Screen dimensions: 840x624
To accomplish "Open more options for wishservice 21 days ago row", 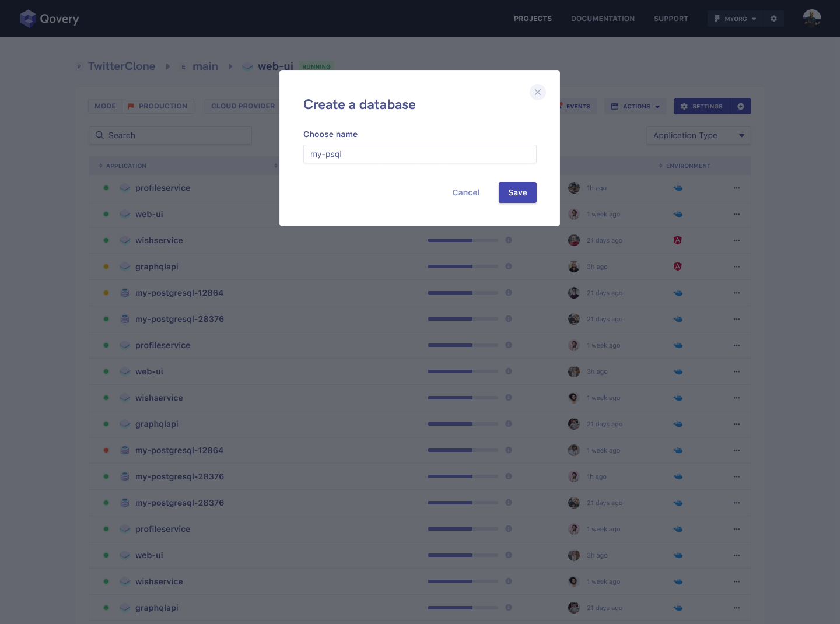I will coord(737,240).
